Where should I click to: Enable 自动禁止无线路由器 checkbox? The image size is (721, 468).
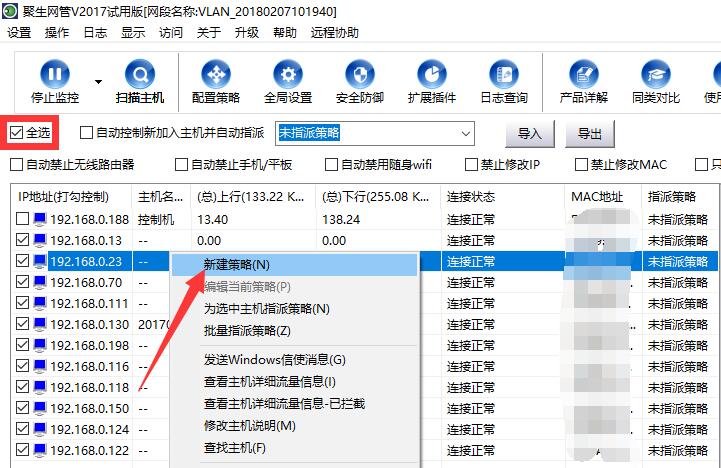(x=16, y=165)
